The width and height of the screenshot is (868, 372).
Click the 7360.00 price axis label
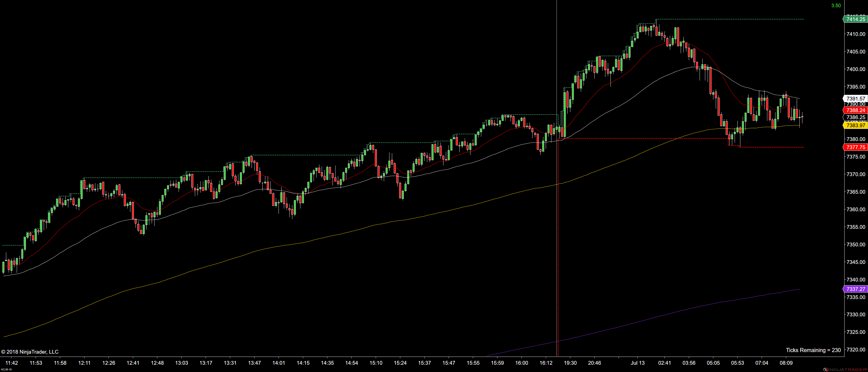[x=856, y=209]
